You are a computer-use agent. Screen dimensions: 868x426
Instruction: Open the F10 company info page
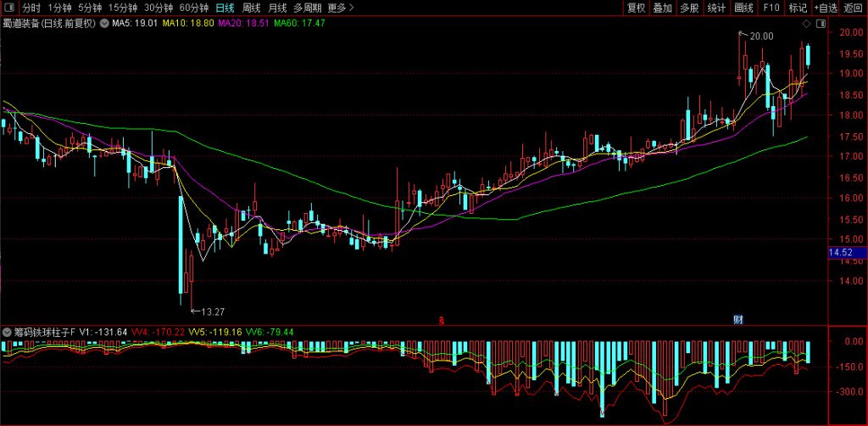771,8
